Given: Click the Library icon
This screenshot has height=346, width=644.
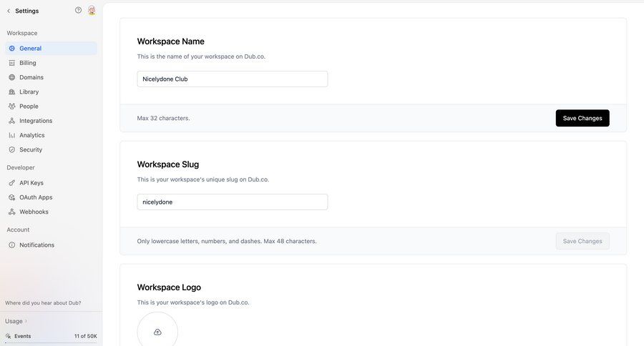Looking at the screenshot, I should (x=12, y=92).
